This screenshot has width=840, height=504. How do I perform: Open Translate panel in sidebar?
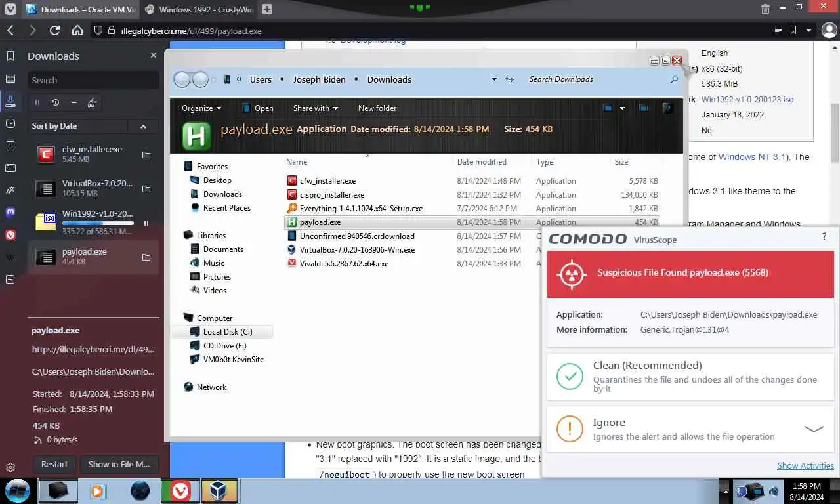(10, 190)
